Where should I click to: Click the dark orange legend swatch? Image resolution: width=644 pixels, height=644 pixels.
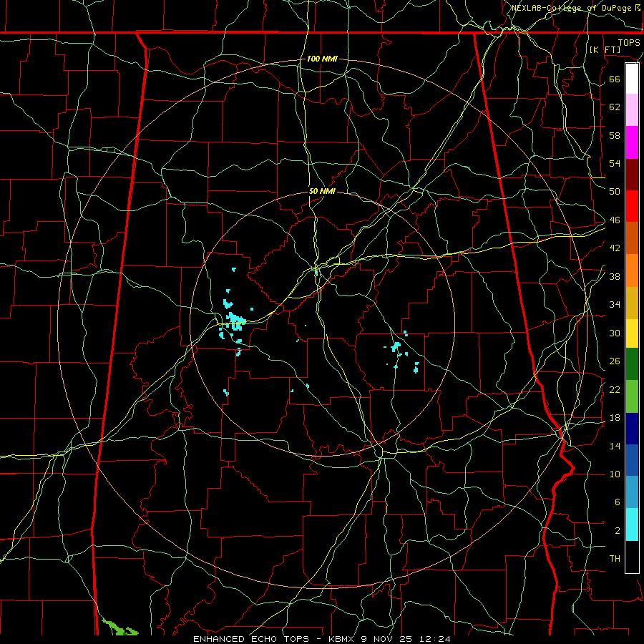[x=632, y=238]
